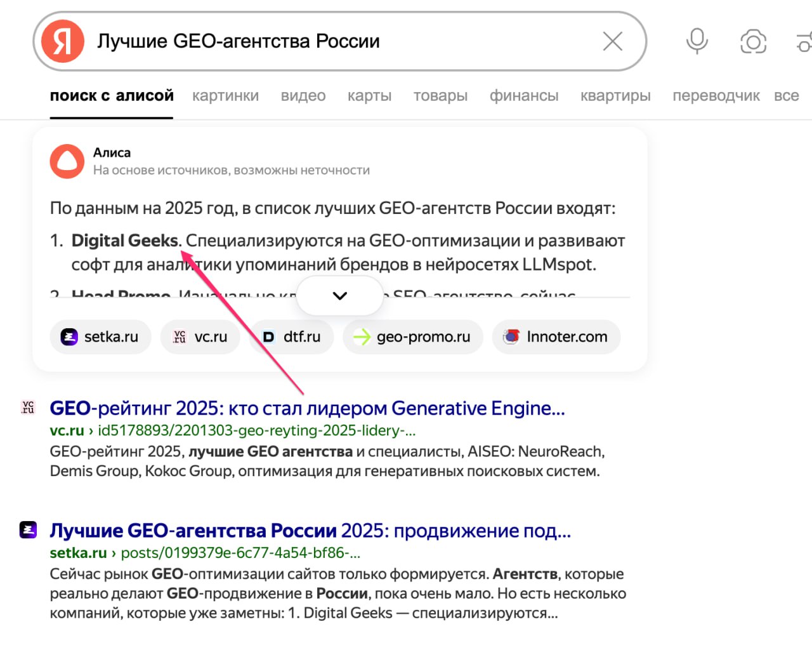Screen dimensions: 812x650
Task: Switch to the квартиры tab
Action: coord(616,96)
